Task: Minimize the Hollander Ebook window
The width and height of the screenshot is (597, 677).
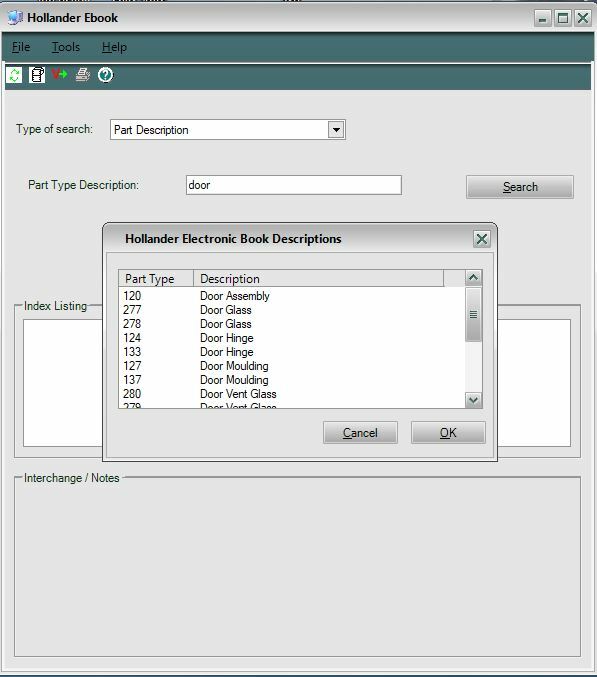Action: 543,19
